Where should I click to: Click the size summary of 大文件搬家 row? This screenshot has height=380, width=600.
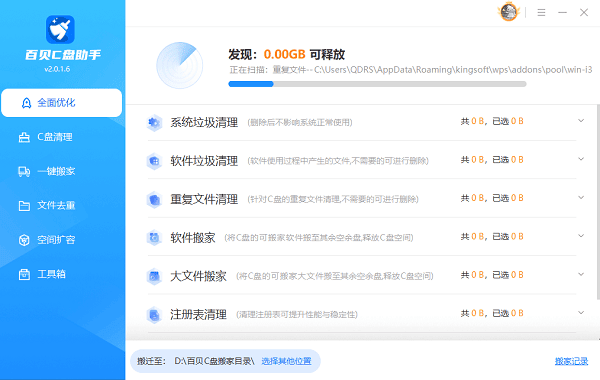coord(492,275)
